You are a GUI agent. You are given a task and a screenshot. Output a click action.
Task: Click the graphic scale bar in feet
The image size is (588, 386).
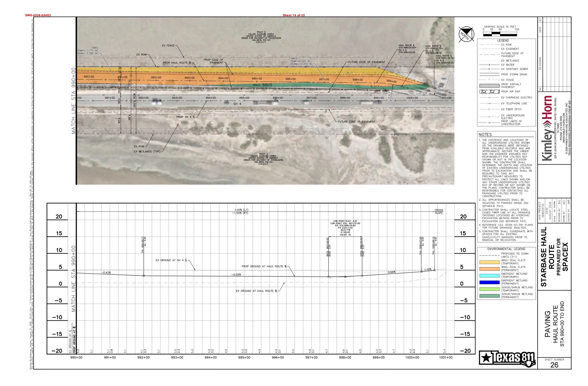coord(500,34)
